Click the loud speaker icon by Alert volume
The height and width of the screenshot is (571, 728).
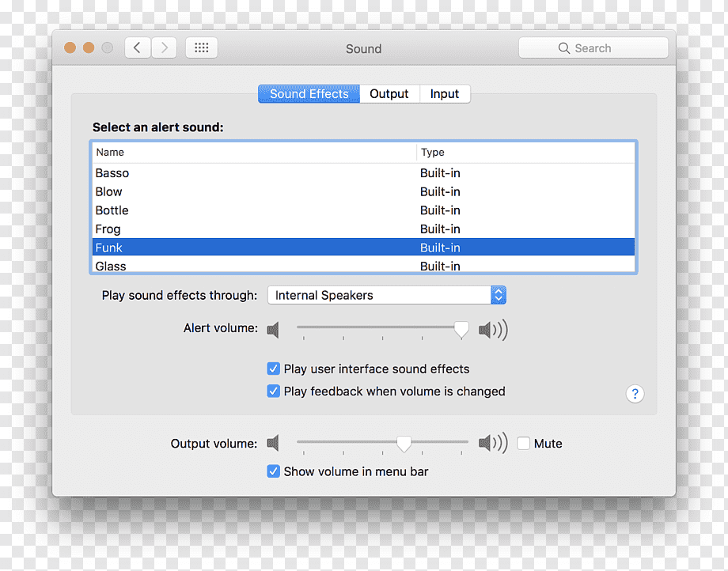coord(493,330)
